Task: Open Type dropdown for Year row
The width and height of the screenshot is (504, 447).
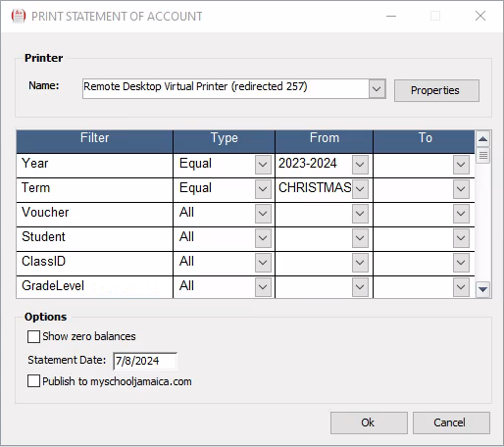Action: point(263,165)
